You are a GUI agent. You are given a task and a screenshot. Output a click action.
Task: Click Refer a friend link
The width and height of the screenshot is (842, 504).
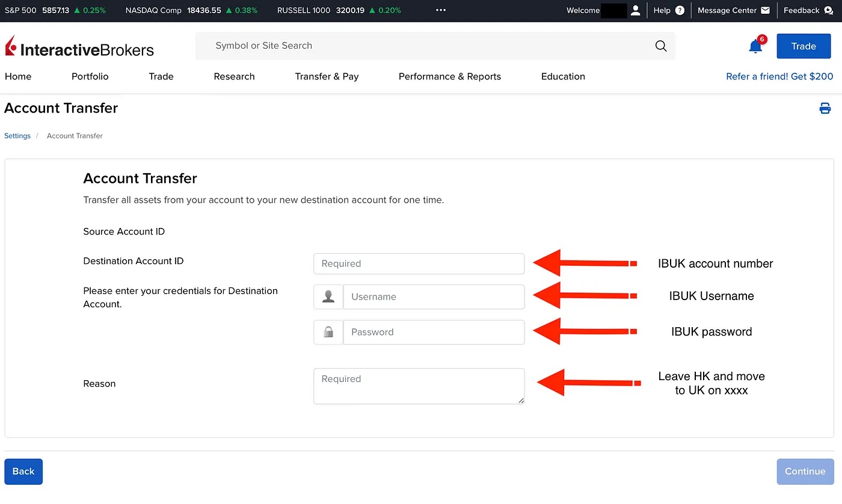(779, 76)
